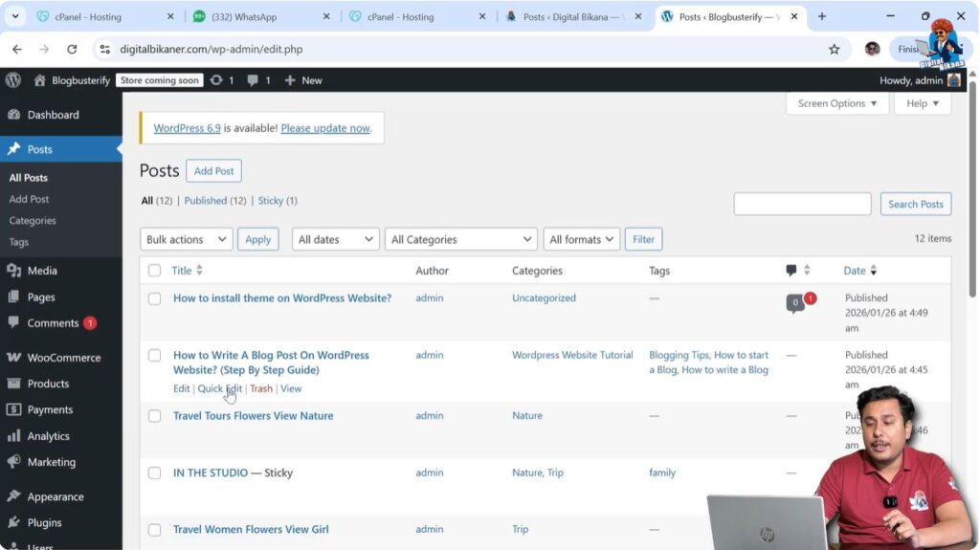Open Tags in Posts submenu
980x550 pixels.
pos(19,241)
